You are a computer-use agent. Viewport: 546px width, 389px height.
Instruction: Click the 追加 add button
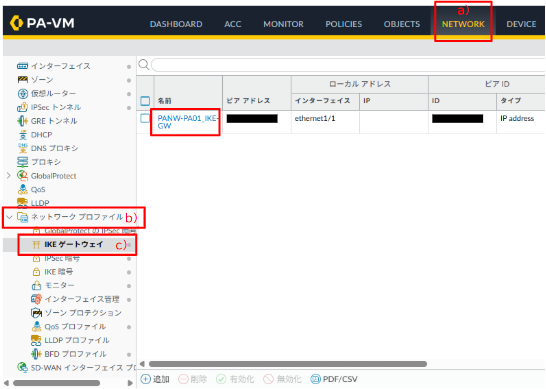[155, 379]
